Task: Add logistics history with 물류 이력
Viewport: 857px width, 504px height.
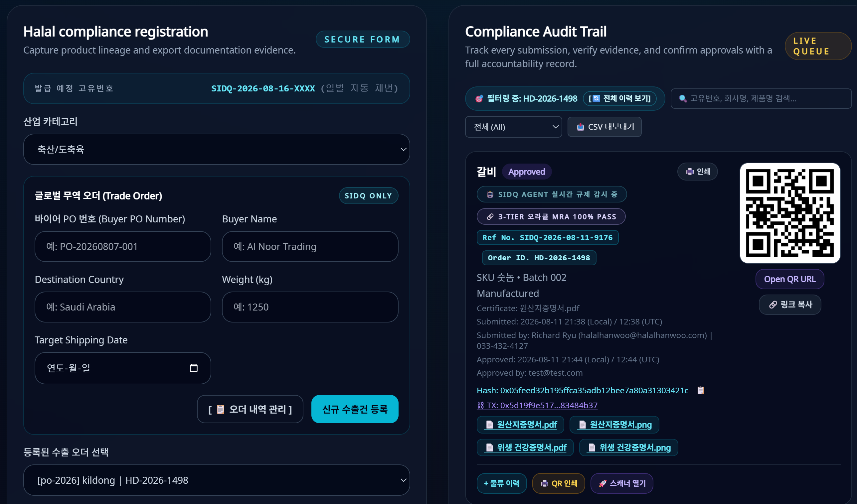Action: 502,483
